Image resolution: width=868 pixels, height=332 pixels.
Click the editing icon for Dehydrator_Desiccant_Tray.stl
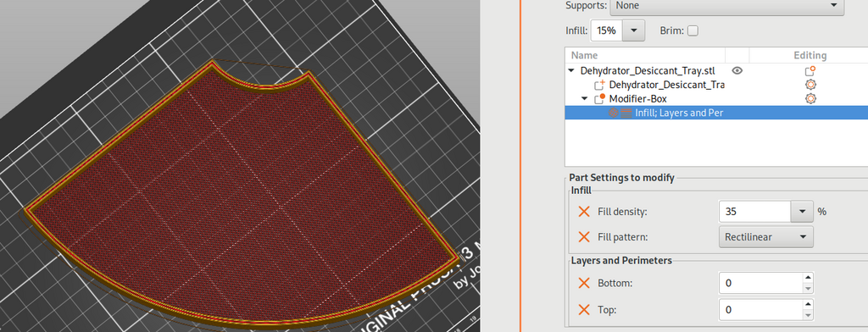click(x=810, y=71)
